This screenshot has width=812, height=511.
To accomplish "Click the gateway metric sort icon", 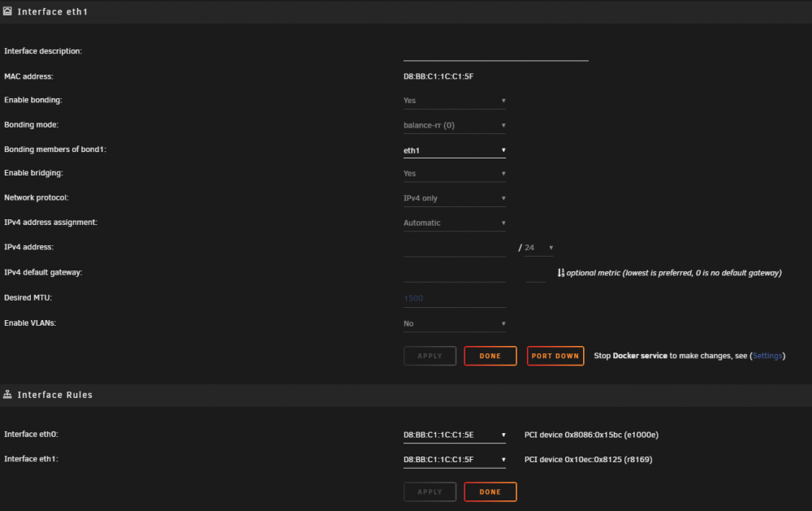I will click(x=561, y=273).
